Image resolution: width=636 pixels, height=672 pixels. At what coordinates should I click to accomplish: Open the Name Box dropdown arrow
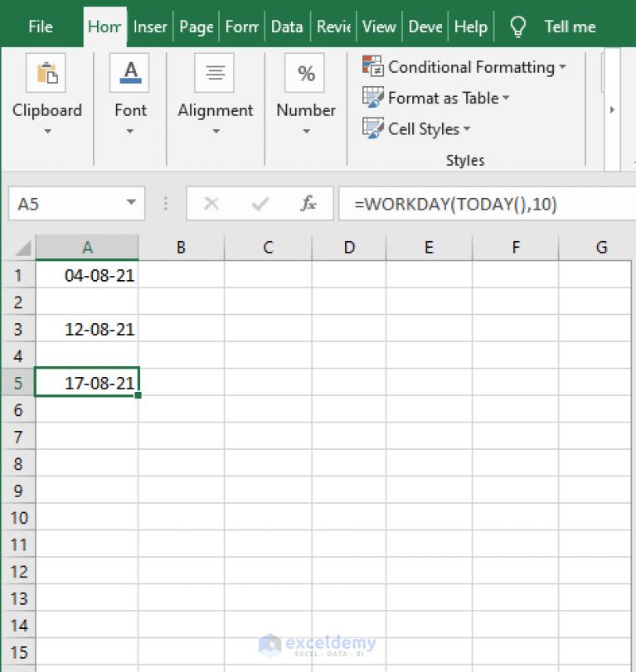(131, 202)
